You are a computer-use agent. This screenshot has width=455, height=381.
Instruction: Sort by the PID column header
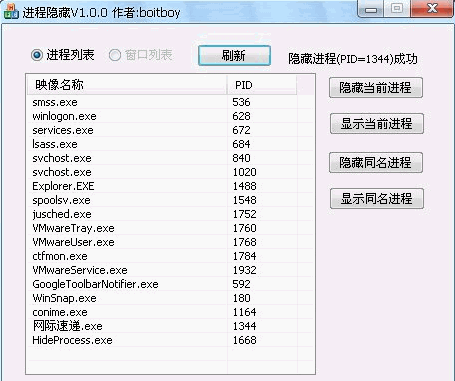pyautogui.click(x=262, y=85)
